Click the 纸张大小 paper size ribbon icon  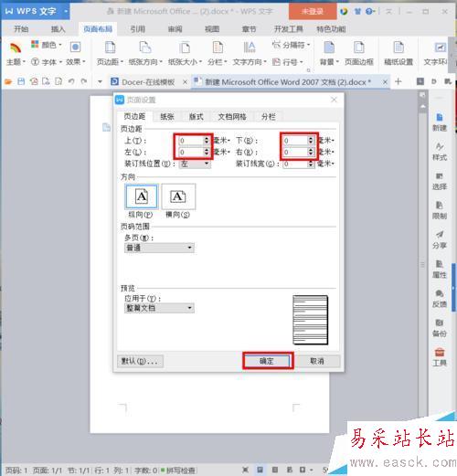tap(185, 48)
